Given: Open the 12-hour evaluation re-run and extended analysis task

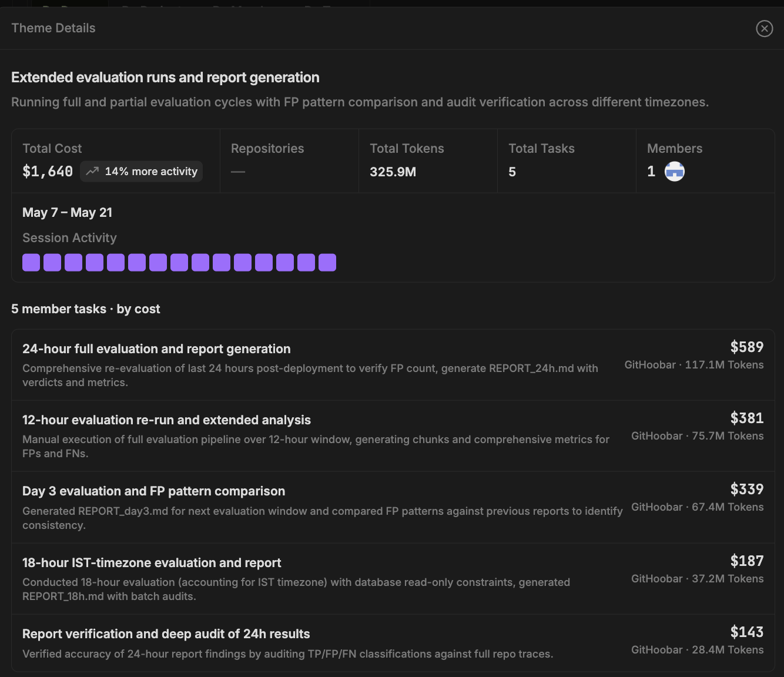Looking at the screenshot, I should click(393, 436).
